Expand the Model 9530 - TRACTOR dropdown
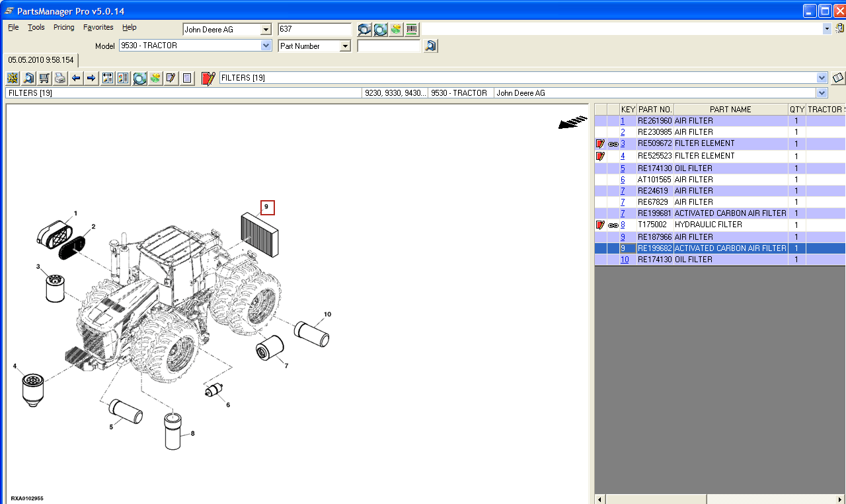Screen dimensions: 846x504 266,46
